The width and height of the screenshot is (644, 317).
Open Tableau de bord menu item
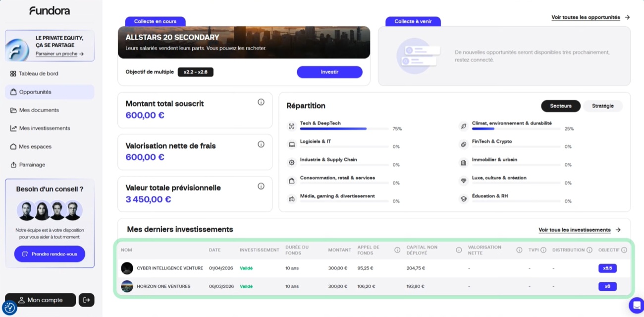(50, 73)
